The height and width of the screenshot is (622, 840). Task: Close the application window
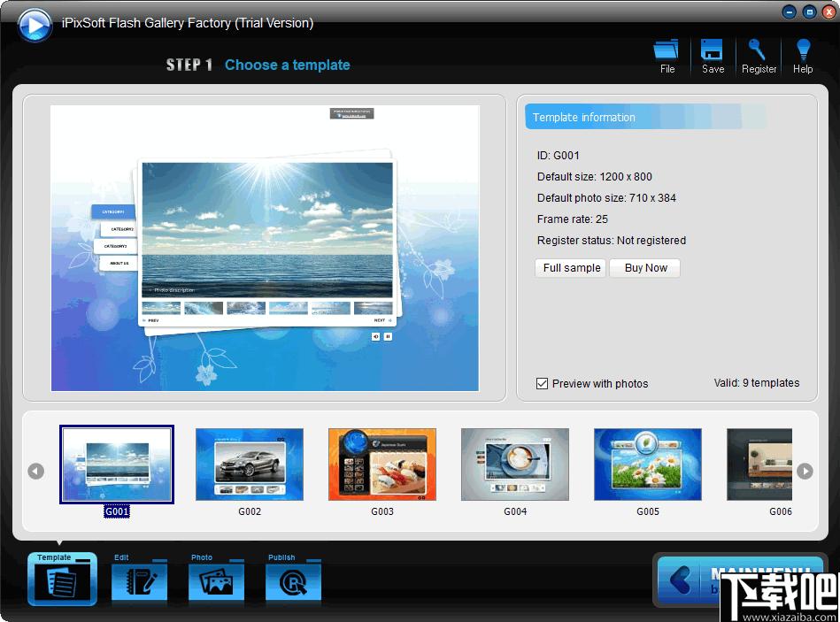click(828, 12)
